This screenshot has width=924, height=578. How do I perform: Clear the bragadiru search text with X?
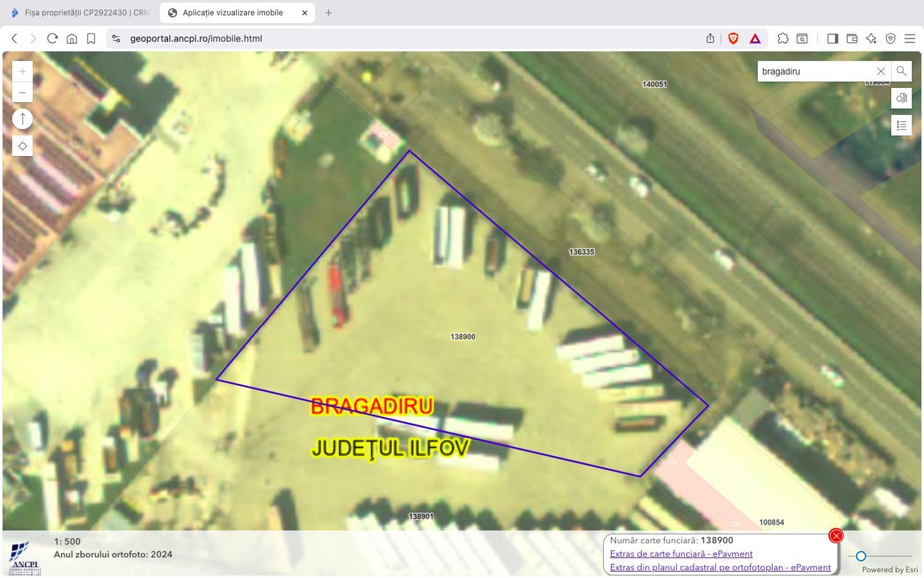pos(880,71)
